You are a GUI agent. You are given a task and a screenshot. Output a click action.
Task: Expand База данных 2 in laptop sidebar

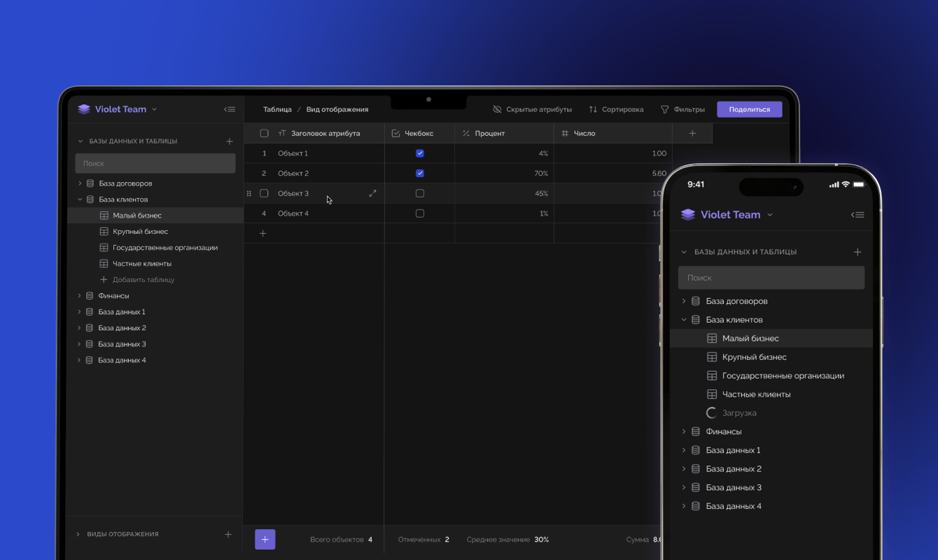[80, 328]
